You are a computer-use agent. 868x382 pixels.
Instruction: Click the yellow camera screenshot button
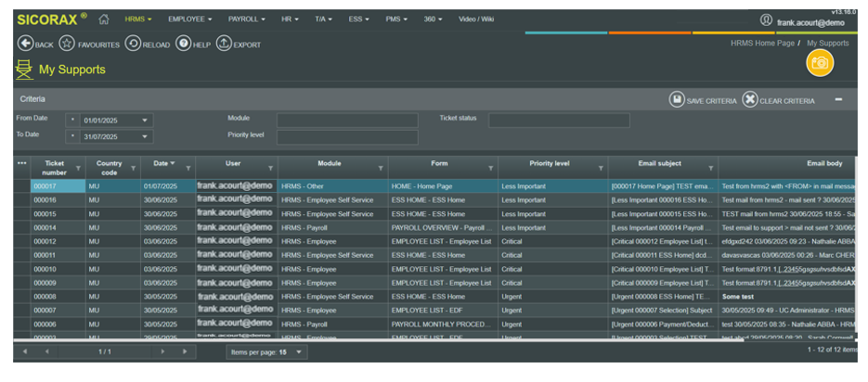tap(820, 62)
